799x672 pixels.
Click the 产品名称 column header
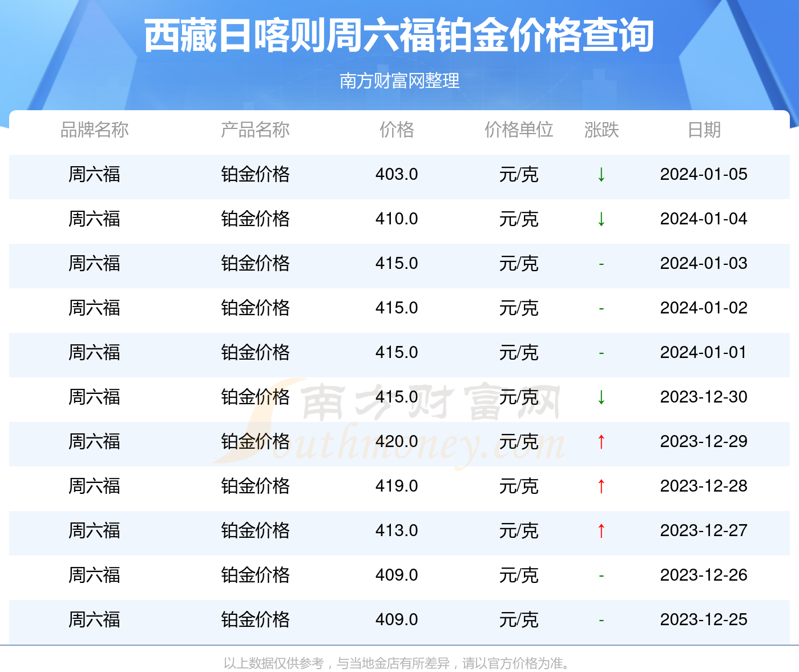255,130
